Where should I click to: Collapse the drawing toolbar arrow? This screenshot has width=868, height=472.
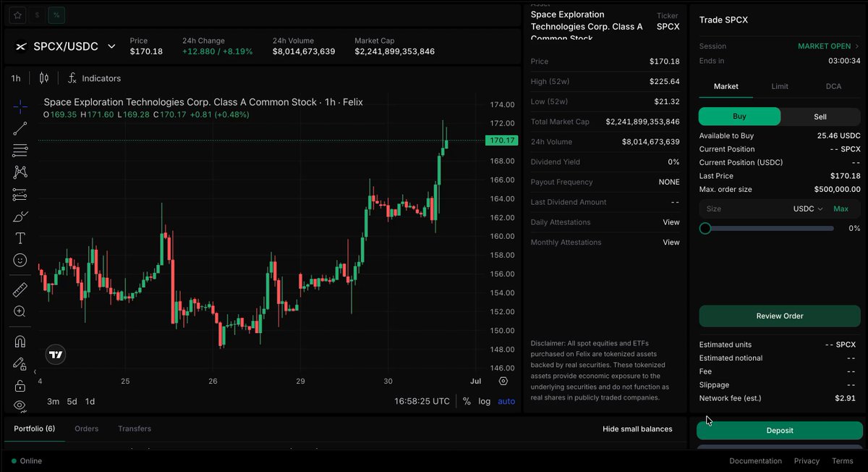tap(35, 371)
